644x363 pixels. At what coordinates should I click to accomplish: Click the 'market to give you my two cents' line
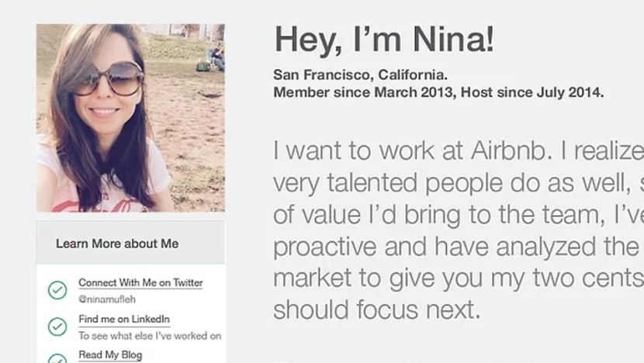[x=459, y=278]
